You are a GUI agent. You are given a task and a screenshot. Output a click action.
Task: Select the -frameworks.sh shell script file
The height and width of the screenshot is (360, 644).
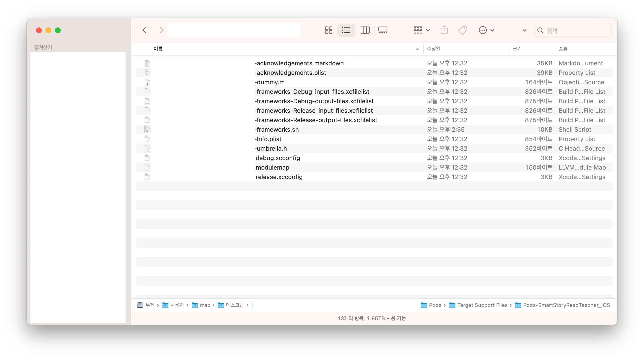pos(277,129)
